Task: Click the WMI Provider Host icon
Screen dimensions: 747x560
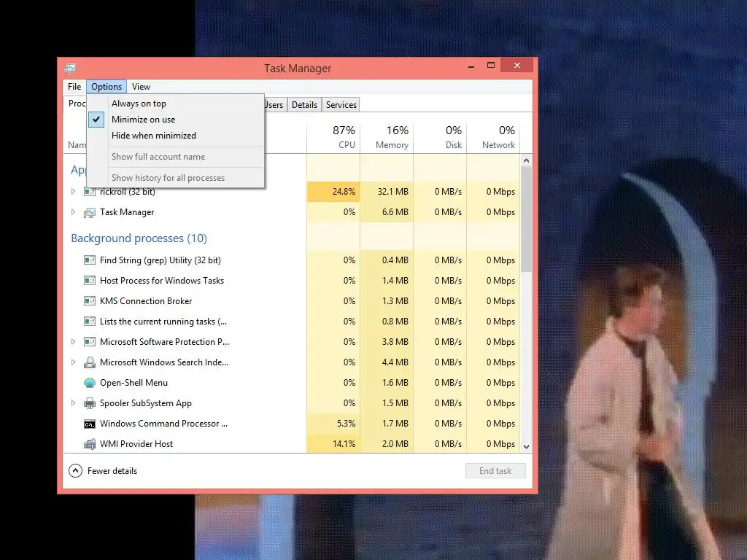Action: click(x=90, y=444)
